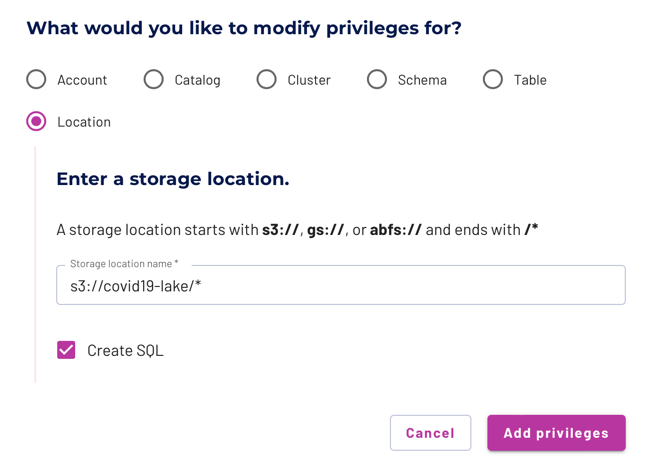This screenshot has width=647, height=468.
Task: Click the Create SQL label
Action: point(125,351)
